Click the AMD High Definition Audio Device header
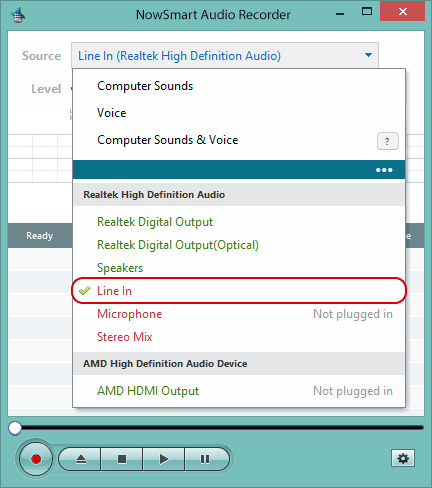Screen dimensions: 432x488 [239, 364]
